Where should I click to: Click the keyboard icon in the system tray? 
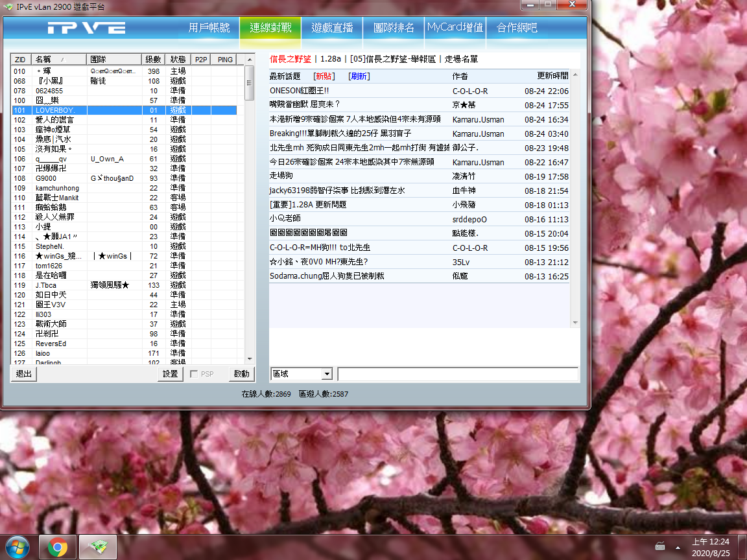point(660,545)
